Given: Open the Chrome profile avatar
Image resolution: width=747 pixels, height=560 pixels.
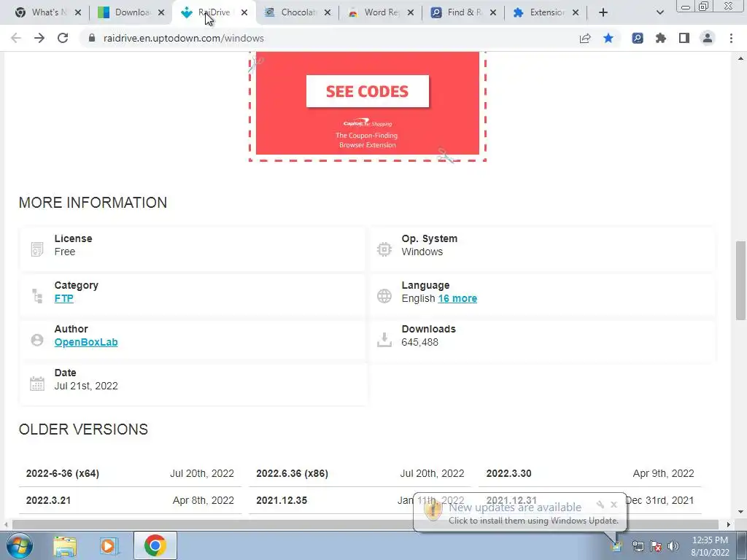Looking at the screenshot, I should [x=708, y=38].
